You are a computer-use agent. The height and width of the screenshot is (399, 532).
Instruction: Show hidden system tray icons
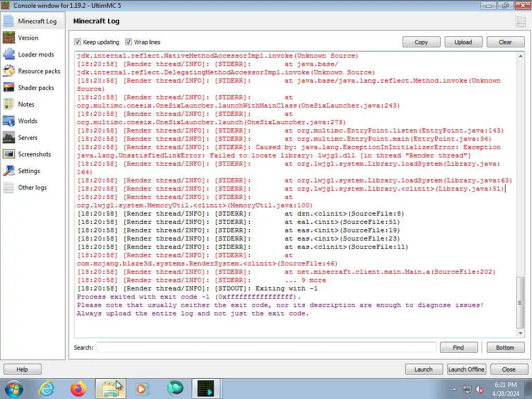454,390
